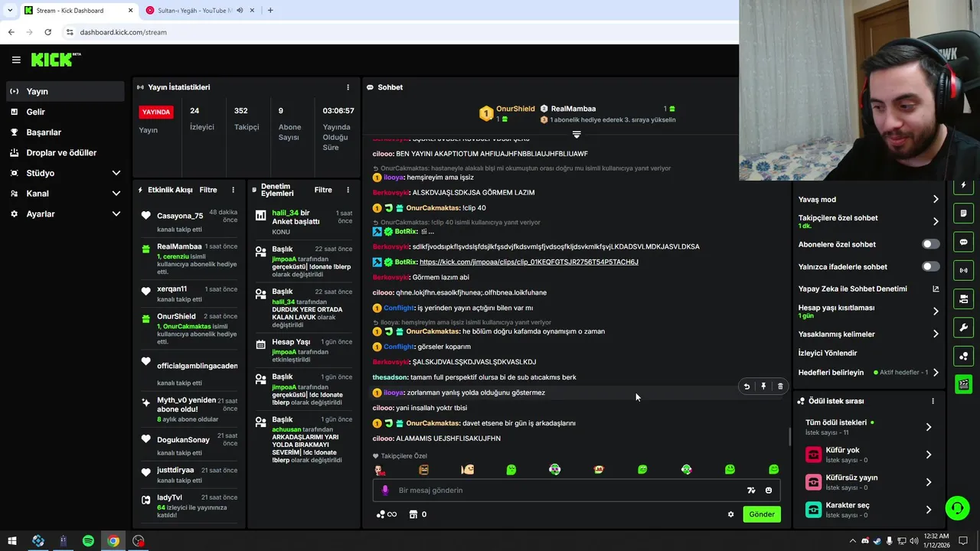Click the YAYINDA live status badge
This screenshot has width=980, height=551.
156,112
